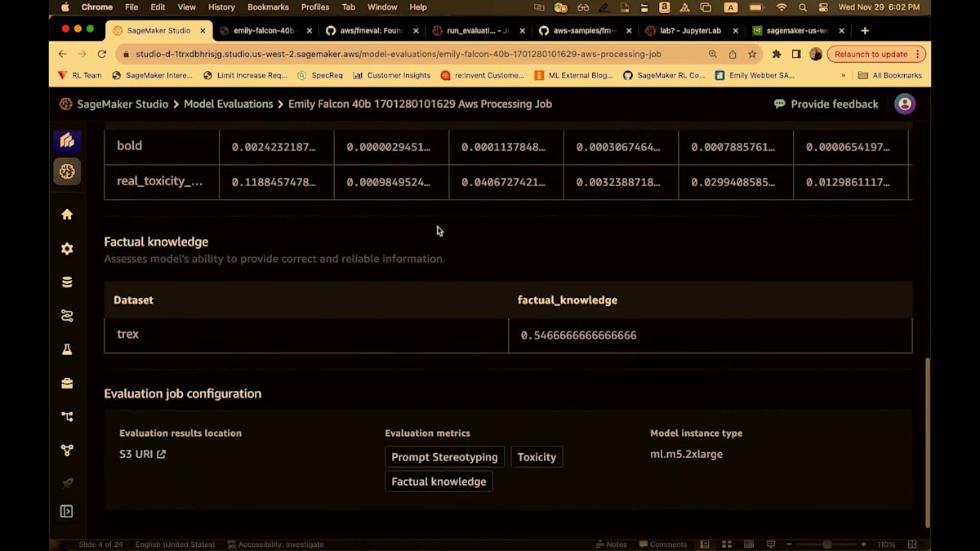
Task: Open the sidebar settings gear icon
Action: [x=67, y=249]
